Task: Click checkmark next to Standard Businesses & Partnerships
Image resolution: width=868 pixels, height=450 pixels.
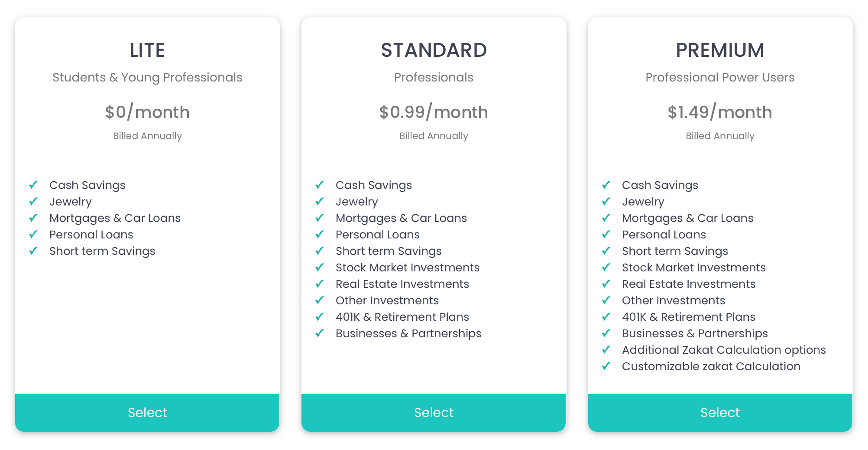Action: (320, 333)
